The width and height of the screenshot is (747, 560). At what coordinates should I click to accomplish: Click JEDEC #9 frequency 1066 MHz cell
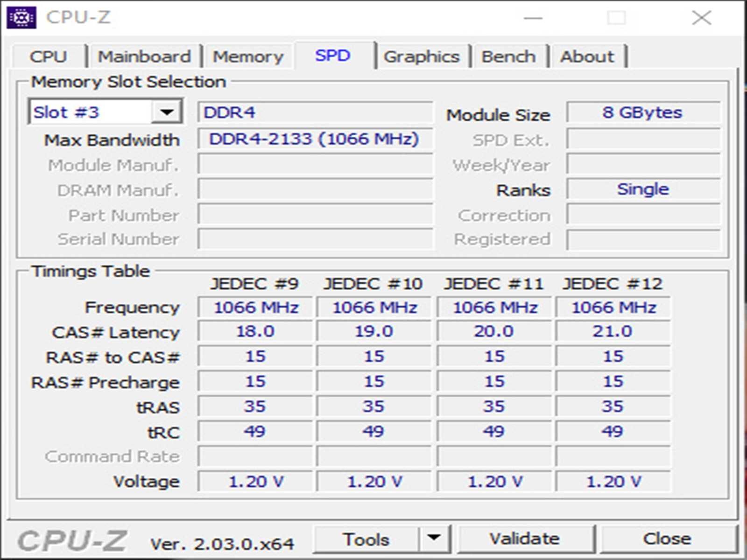point(255,307)
